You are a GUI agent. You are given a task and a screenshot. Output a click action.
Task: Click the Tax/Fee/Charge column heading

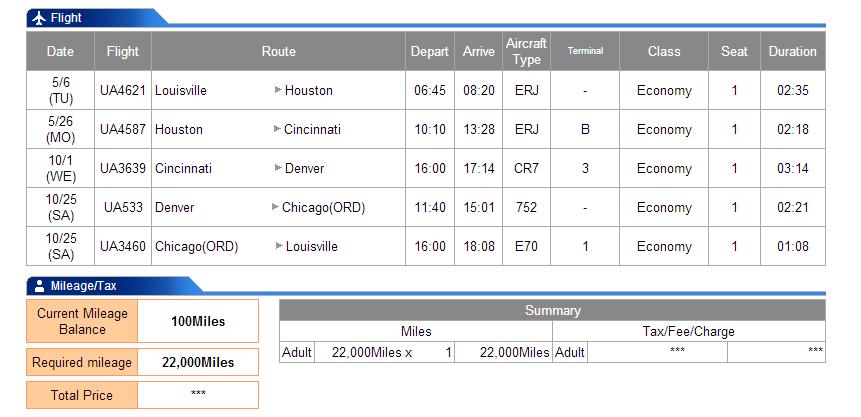689,331
